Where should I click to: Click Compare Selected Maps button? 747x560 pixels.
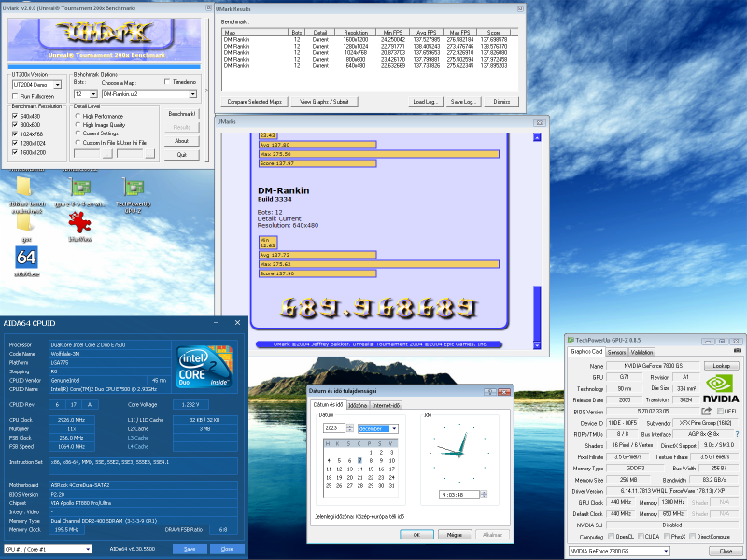tap(254, 102)
